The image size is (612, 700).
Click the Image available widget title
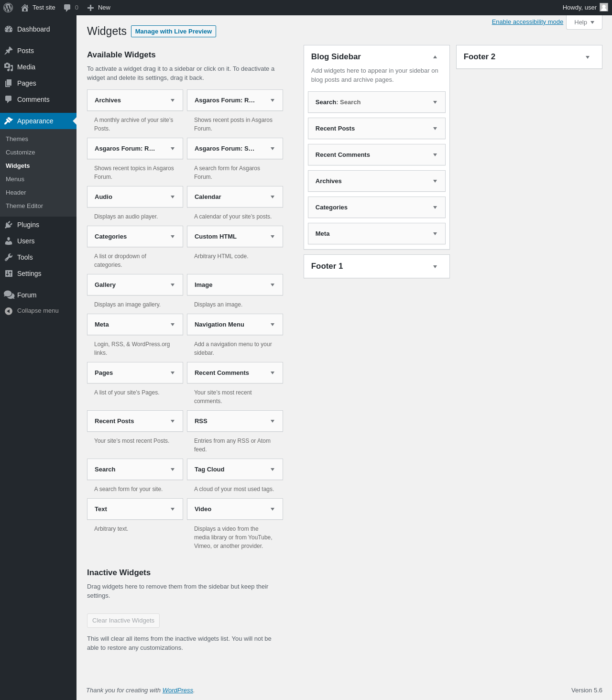coord(203,285)
